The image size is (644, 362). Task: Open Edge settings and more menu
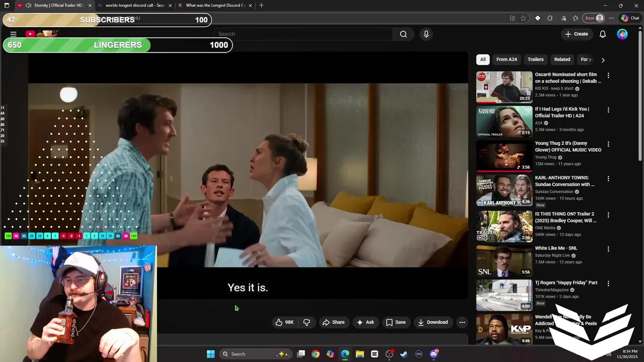(611, 18)
